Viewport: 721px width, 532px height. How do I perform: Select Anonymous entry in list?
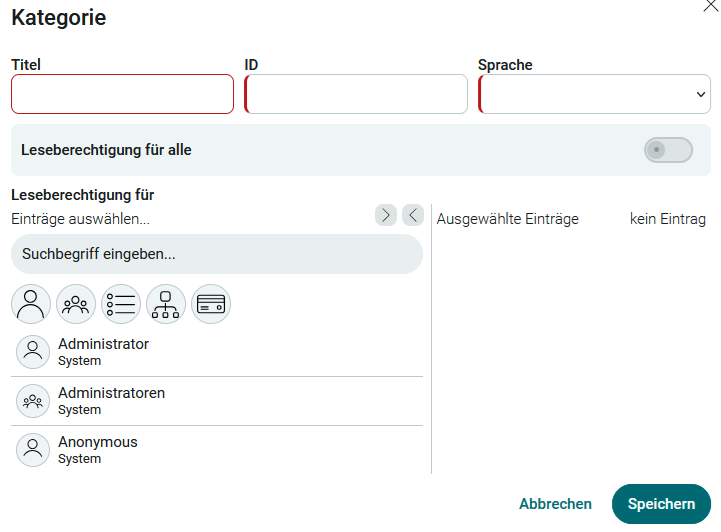[217, 450]
